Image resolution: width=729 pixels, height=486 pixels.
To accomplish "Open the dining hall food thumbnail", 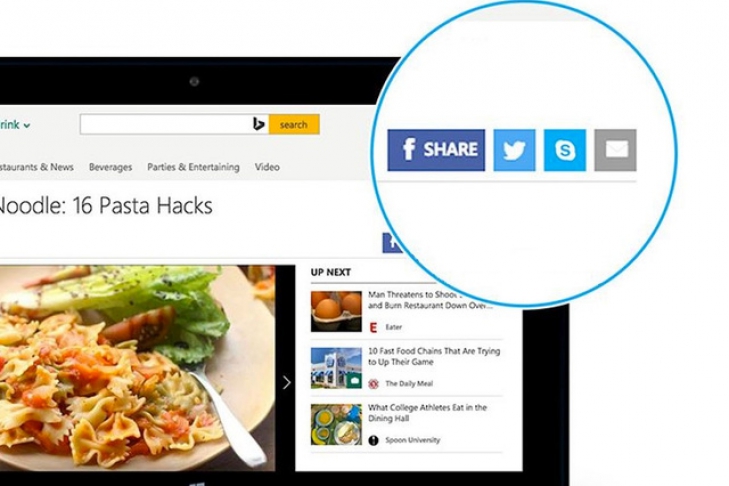I will 336,425.
